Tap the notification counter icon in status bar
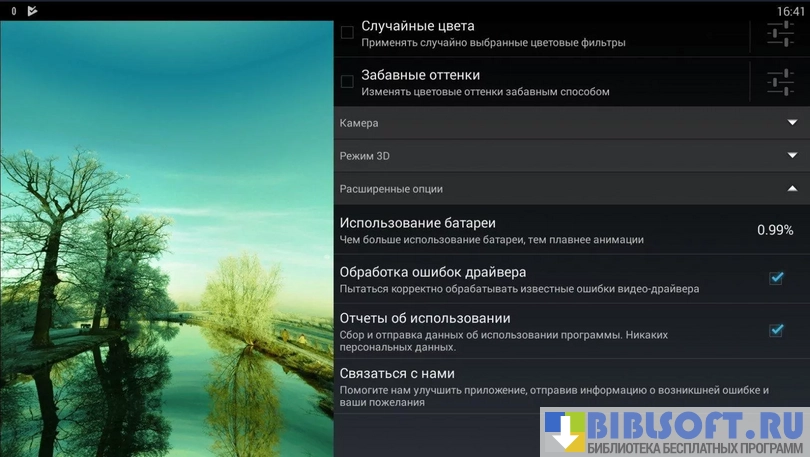Image resolution: width=810 pixels, height=457 pixels. [x=13, y=11]
